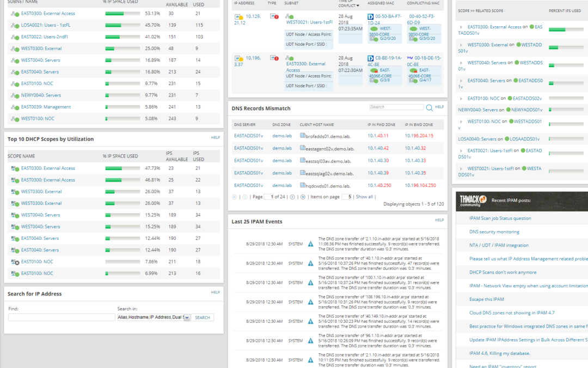This screenshot has width=588, height=368.
Task: Open post 'DHCP Scans don't work anymore'
Action: (503, 273)
